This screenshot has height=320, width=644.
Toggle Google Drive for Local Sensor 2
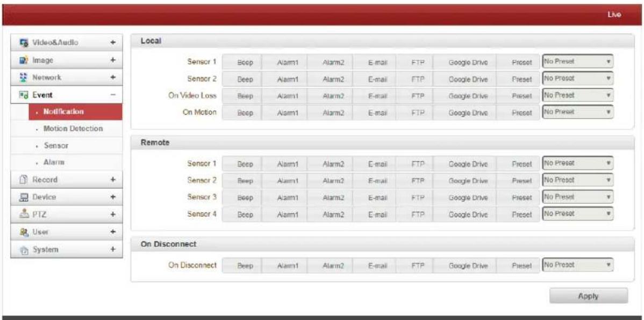click(x=464, y=79)
